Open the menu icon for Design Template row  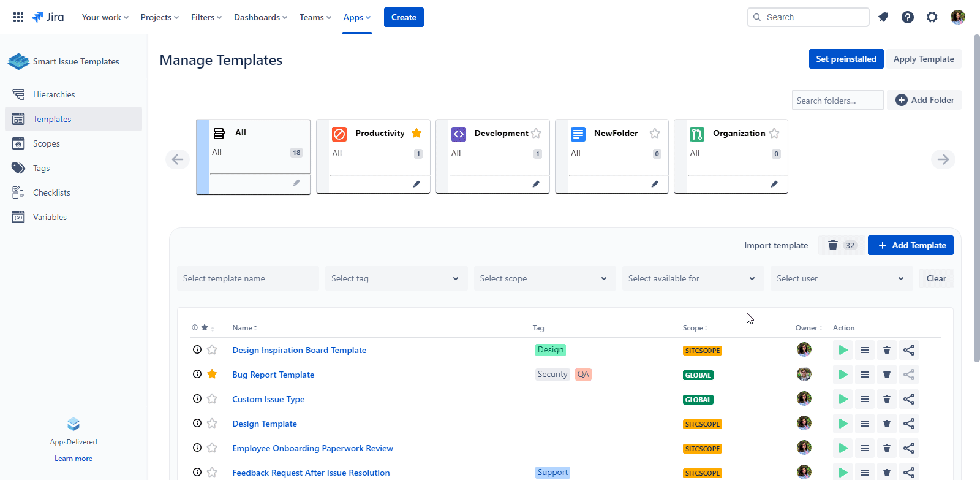865,424
